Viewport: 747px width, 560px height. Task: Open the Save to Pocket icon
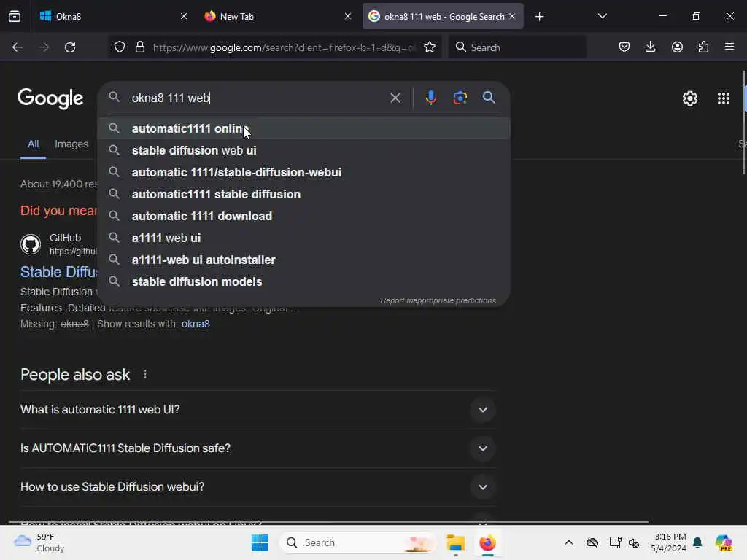[624, 47]
